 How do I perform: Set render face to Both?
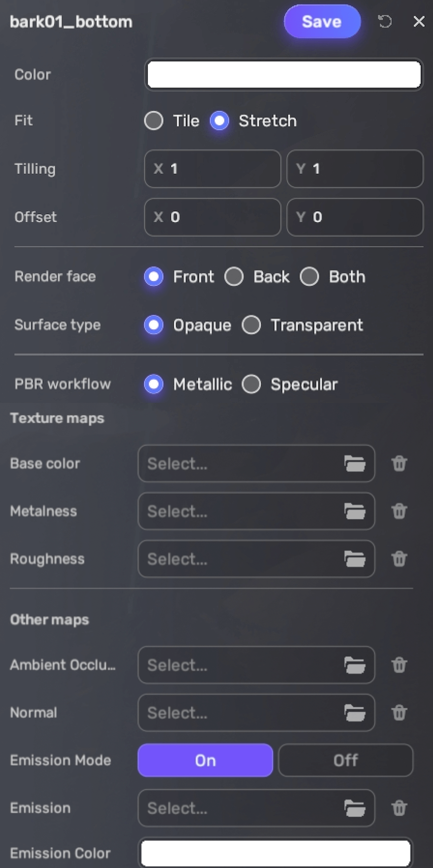click(x=310, y=277)
